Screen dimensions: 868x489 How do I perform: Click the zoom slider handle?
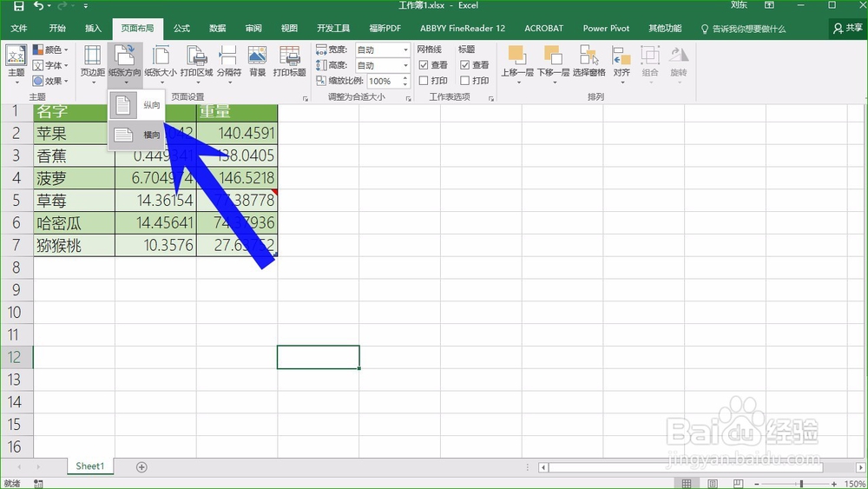click(801, 484)
